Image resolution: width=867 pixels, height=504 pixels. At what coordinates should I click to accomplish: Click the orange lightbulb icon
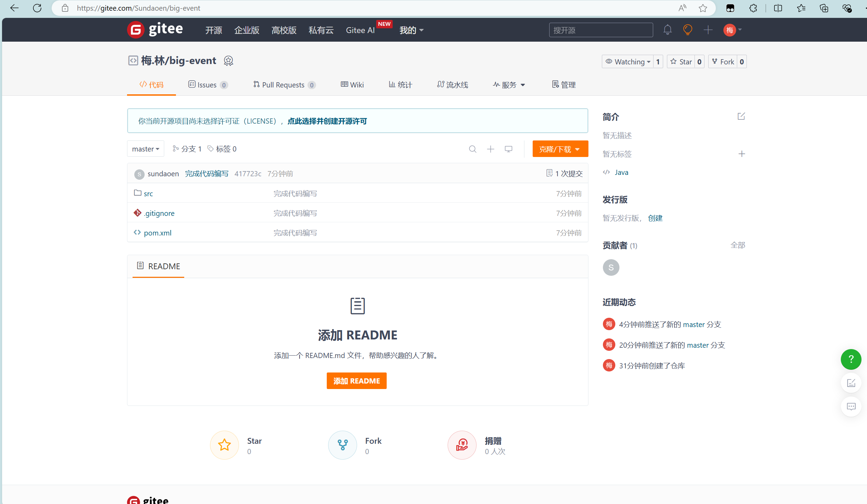(688, 30)
